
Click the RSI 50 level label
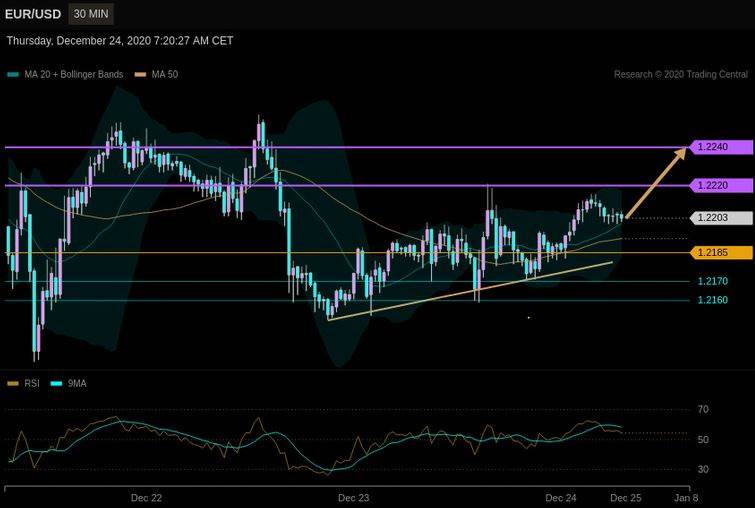[703, 440]
